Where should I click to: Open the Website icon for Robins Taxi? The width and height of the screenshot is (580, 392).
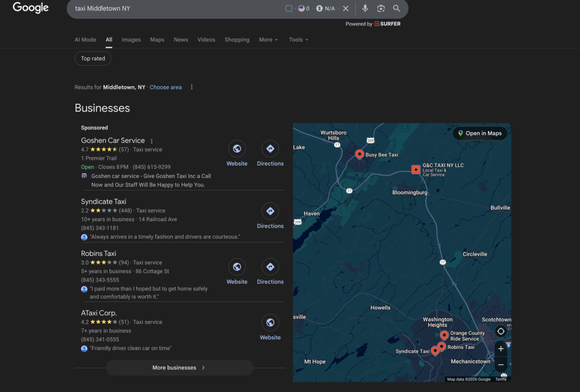click(237, 267)
